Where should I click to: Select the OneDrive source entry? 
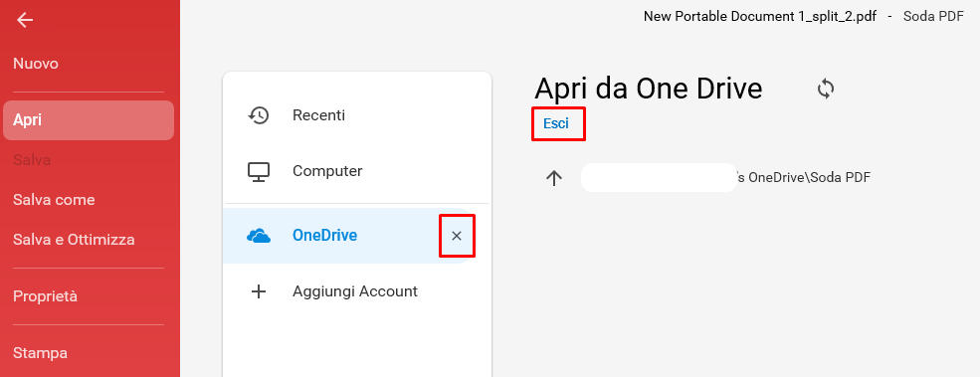coord(348,236)
